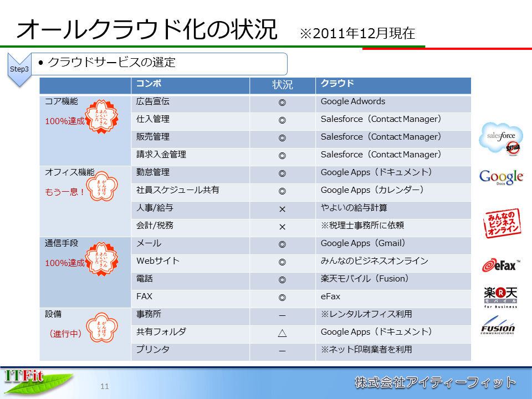Image resolution: width=532 pixels, height=399 pixels.
Task: Click the × status mark for 人事/給与
Action: (282, 209)
